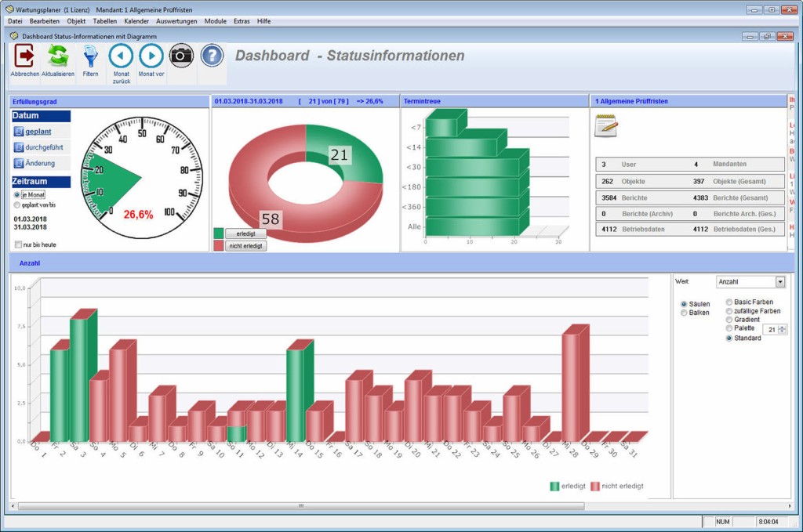Click the 'nicht erledigt' legend button
This screenshot has height=532, width=803.
(245, 246)
